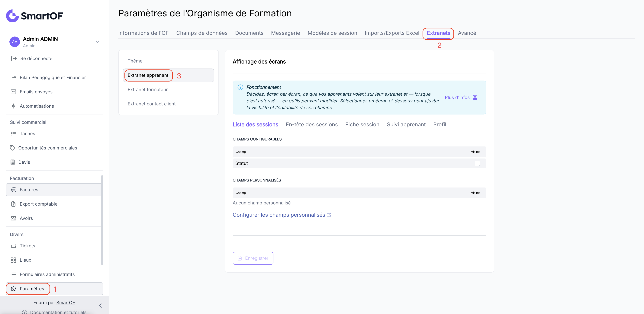
Task: Select Extranet formateur menu entry
Action: click(169, 89)
